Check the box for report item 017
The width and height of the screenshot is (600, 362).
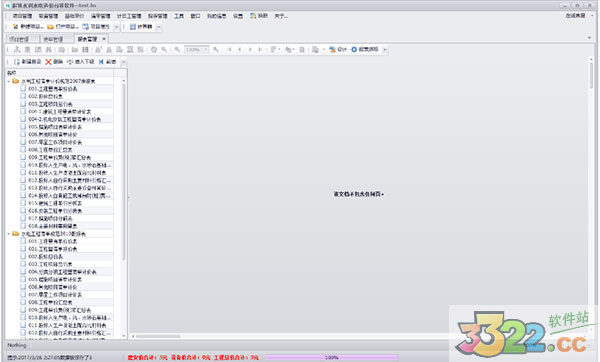(23, 218)
